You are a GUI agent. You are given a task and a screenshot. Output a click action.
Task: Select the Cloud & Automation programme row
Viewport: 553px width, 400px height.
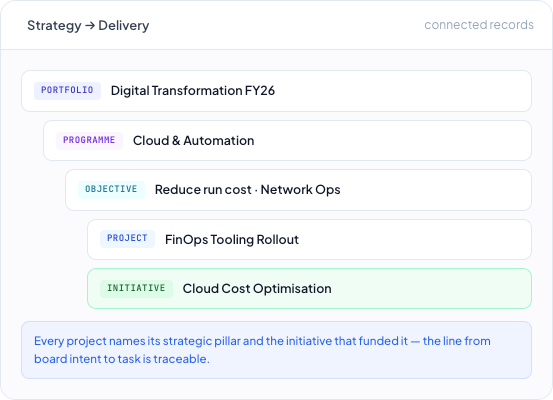[x=287, y=141]
